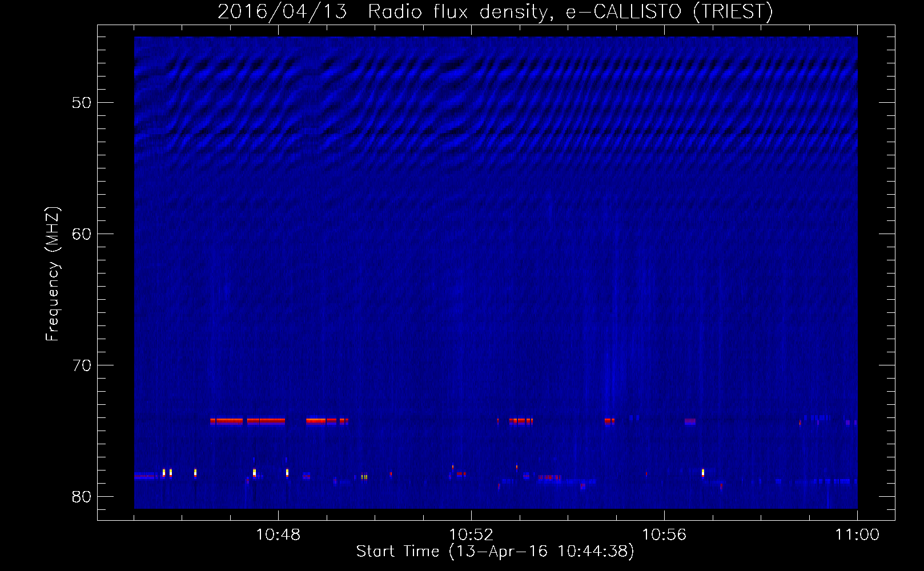Click the '60' frequency tick label
Viewport: 924px width, 571px height.
tap(82, 234)
